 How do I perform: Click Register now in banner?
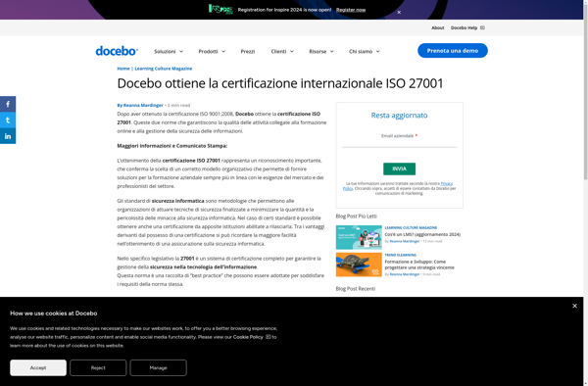point(351,10)
